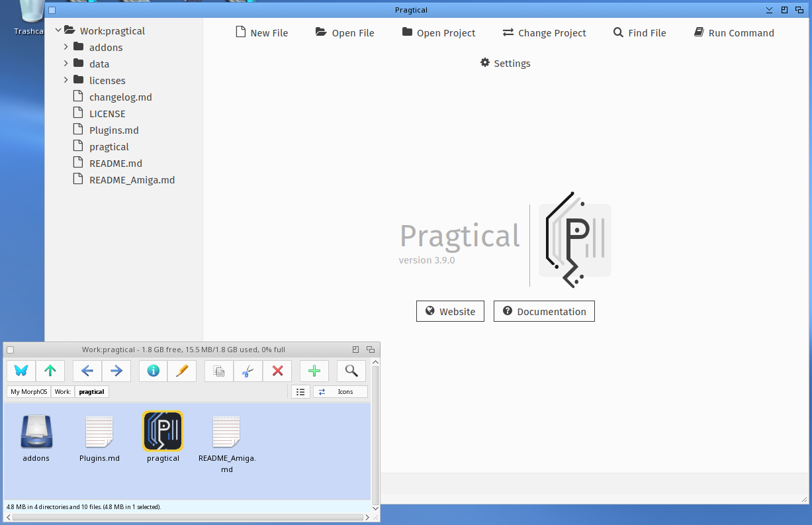
Task: Click the file manager scroll down arrow
Action: 376,508
